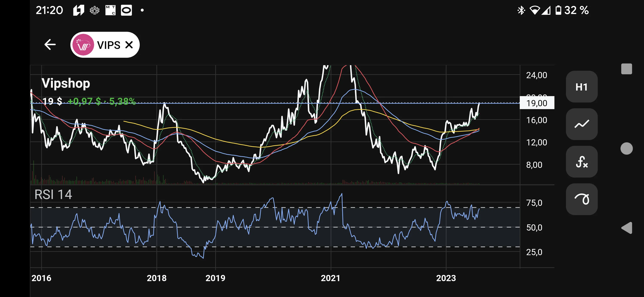This screenshot has width=644, height=297.
Task: Tap the Wi-Fi status icon
Action: [x=535, y=10]
